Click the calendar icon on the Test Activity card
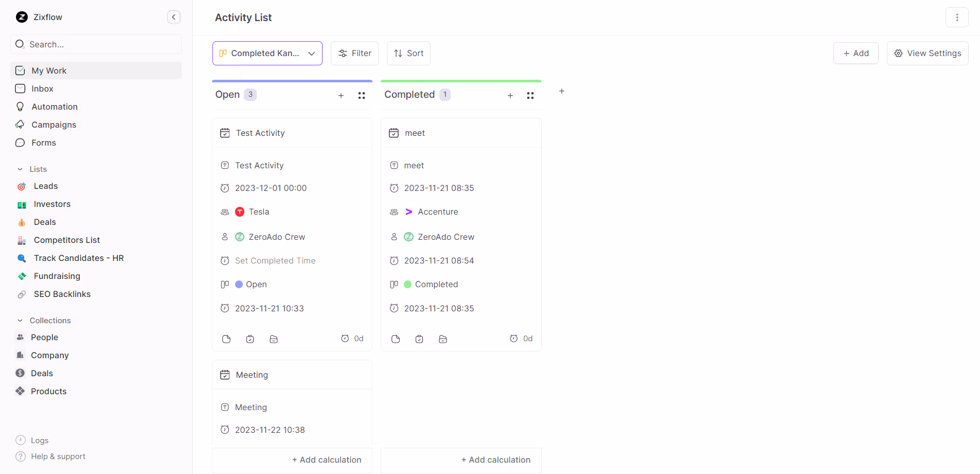This screenshot has width=980, height=474. [225, 133]
